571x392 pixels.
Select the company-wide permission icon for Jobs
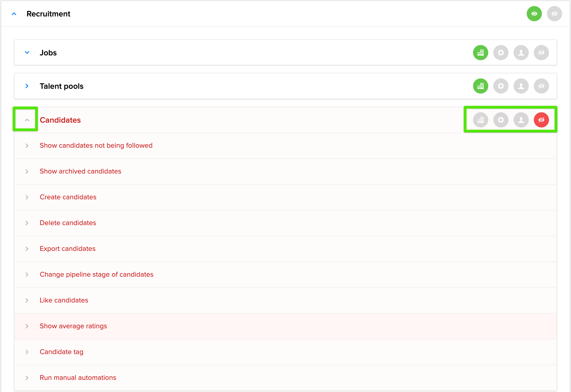[x=480, y=53]
